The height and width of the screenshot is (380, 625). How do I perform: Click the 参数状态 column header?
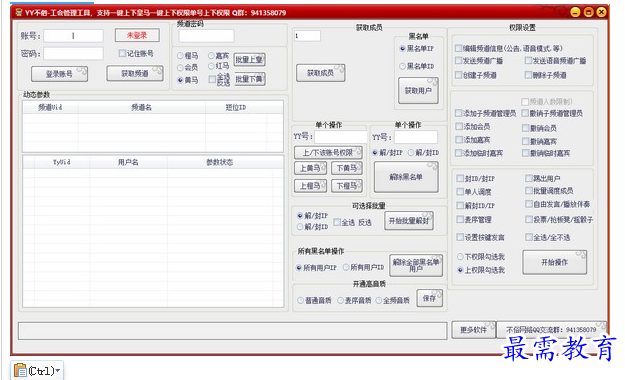click(220, 162)
